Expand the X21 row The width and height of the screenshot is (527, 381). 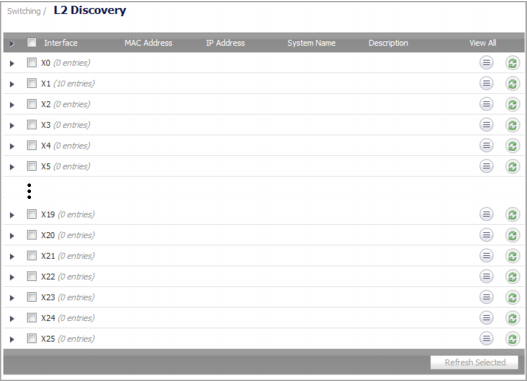point(12,257)
